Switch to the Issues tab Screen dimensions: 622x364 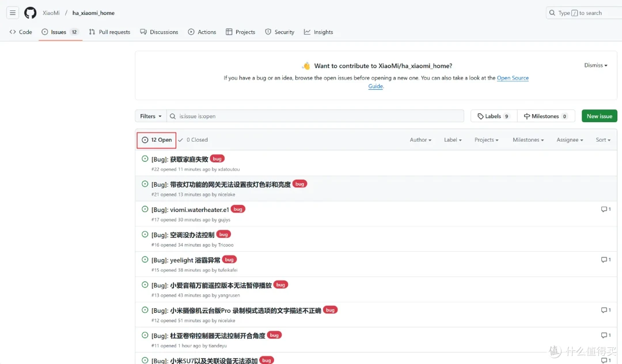60,32
